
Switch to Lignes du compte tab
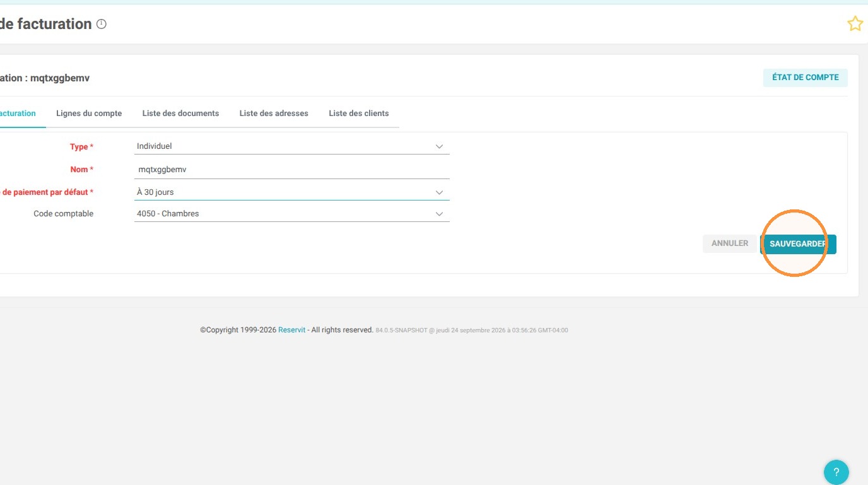(89, 114)
